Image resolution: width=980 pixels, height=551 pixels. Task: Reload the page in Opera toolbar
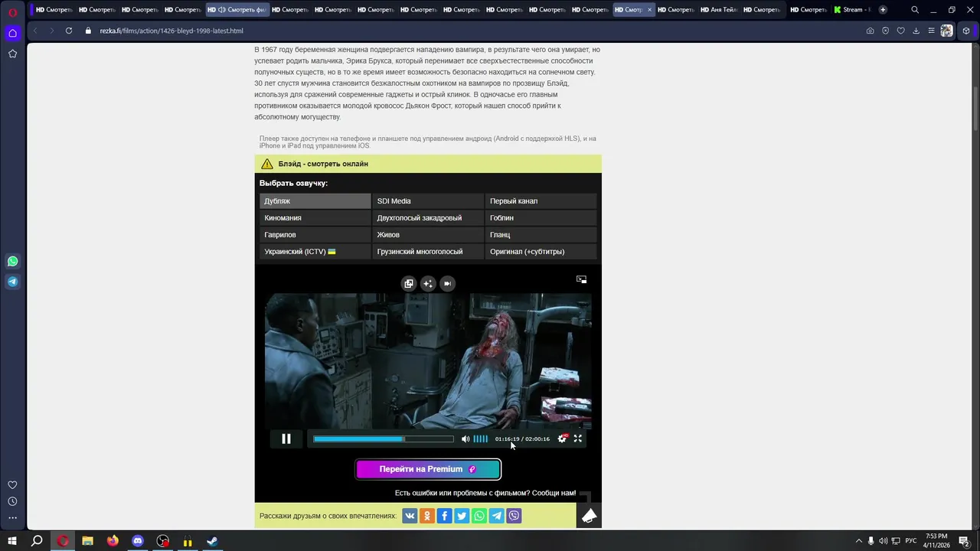69,31
